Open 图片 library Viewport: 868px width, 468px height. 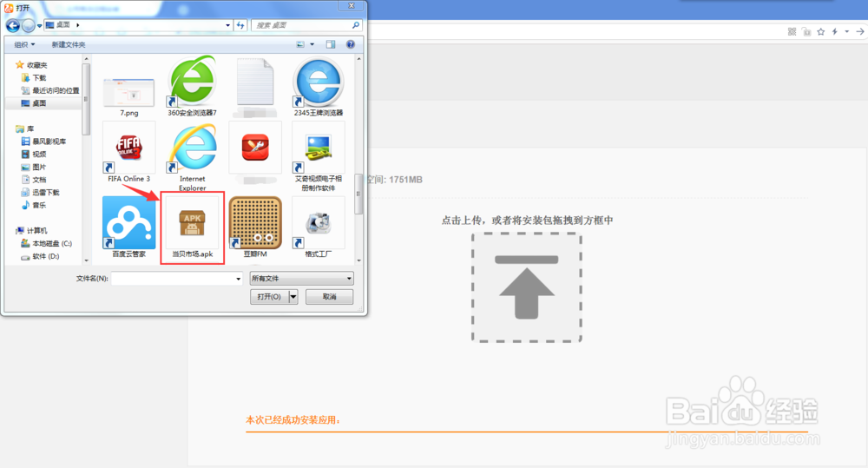point(34,167)
